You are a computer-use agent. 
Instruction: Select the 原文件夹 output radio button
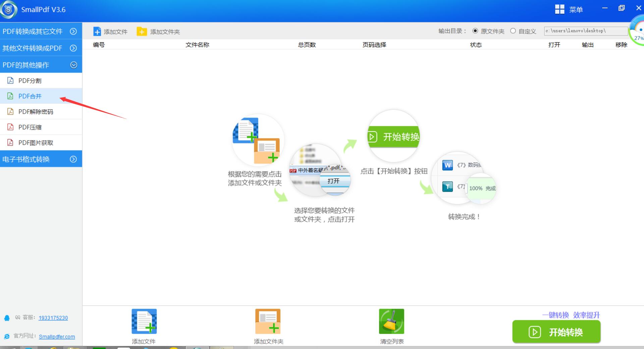(475, 31)
